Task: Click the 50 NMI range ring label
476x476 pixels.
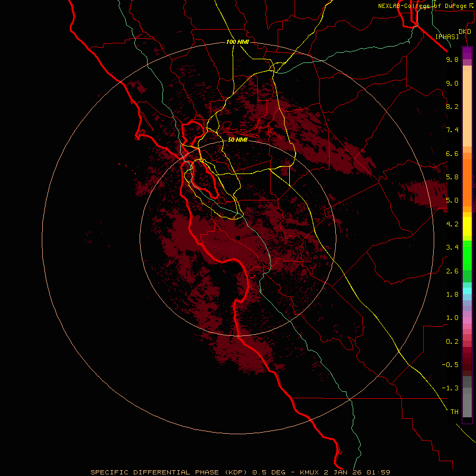Action: (x=237, y=140)
